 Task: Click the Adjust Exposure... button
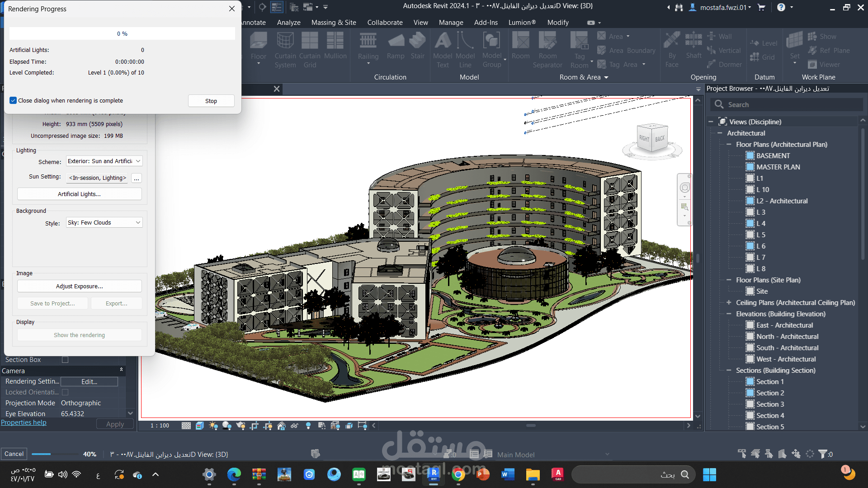pos(79,286)
